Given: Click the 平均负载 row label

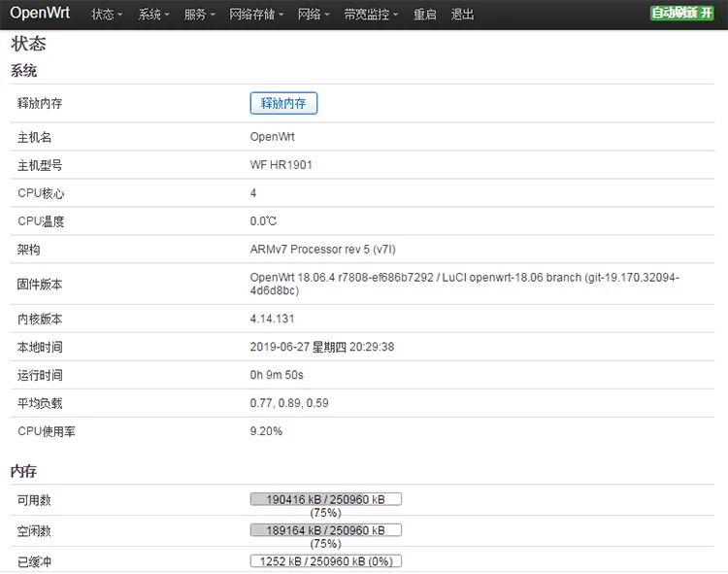Looking at the screenshot, I should [x=40, y=404].
